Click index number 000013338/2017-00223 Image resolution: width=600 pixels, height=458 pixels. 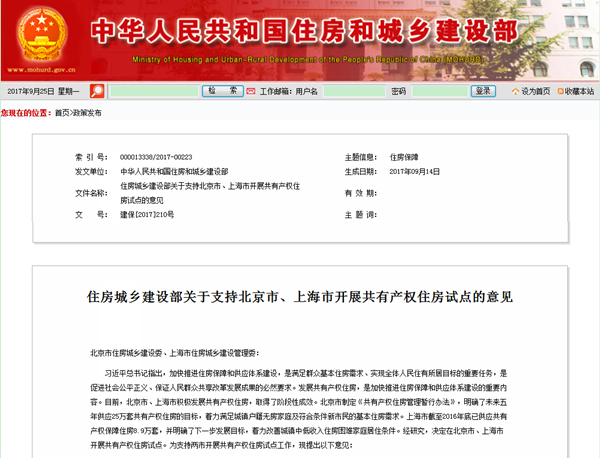(156, 157)
